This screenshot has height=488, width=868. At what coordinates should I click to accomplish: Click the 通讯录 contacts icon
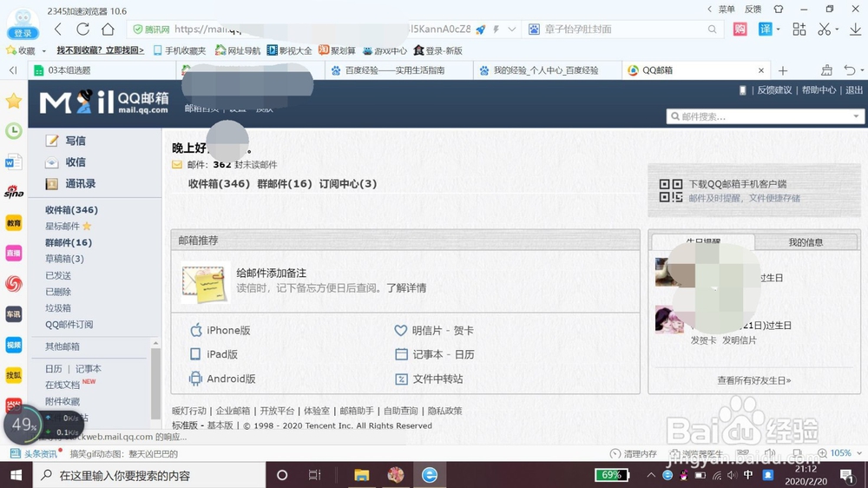[x=51, y=184]
